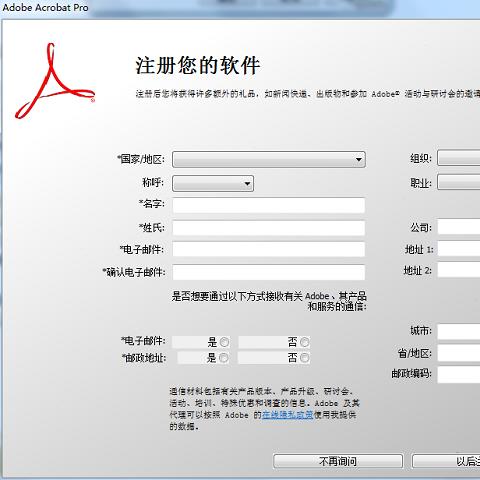Click the 地址 1 input field
Viewport: 480px width, 480px height.
click(459, 249)
